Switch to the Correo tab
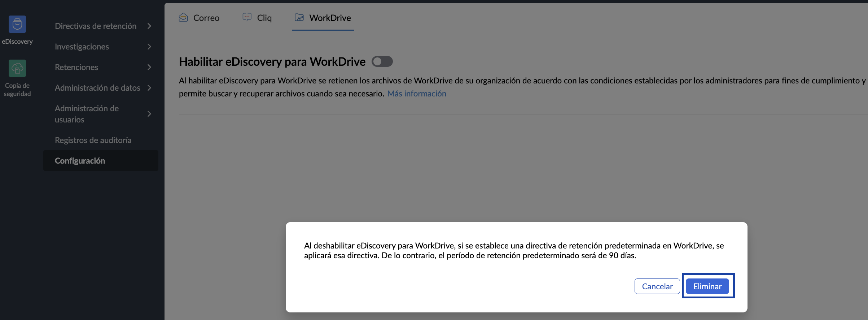868x320 pixels. click(x=199, y=18)
